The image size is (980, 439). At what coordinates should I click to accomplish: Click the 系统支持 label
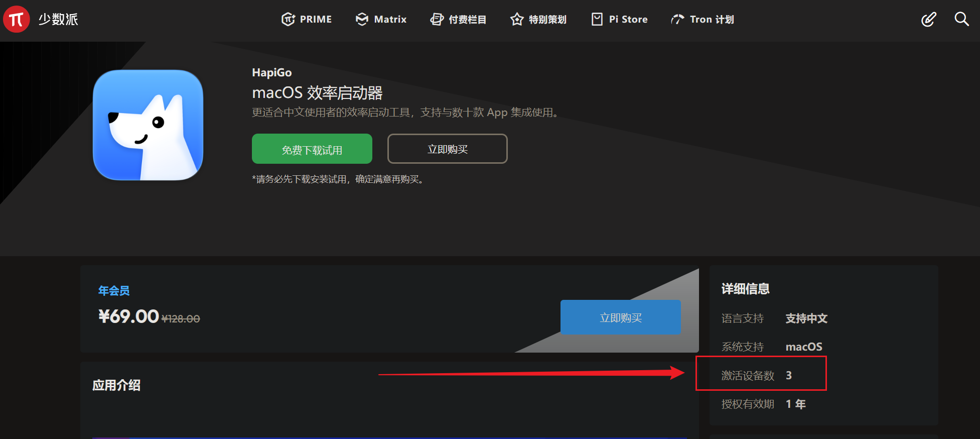[743, 347]
